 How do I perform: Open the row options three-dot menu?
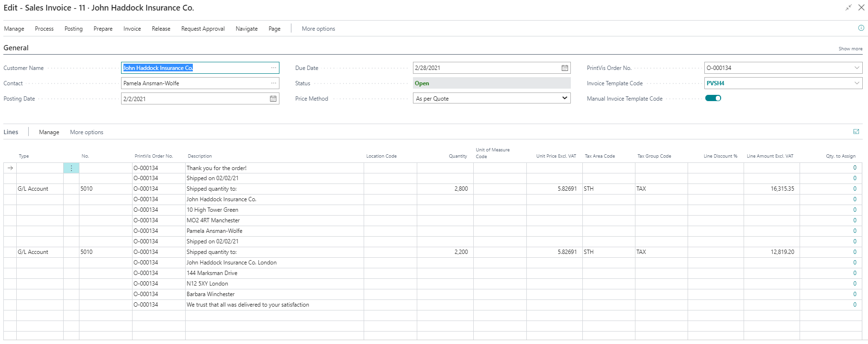pyautogui.click(x=71, y=168)
